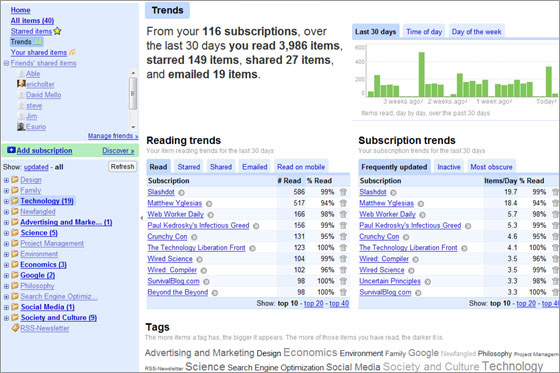Open All items (40)
The height and width of the screenshot is (373, 560).
[32, 21]
